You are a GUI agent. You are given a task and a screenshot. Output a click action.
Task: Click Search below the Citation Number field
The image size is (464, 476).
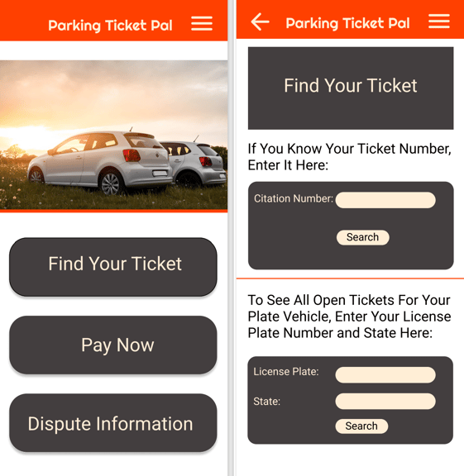362,237
